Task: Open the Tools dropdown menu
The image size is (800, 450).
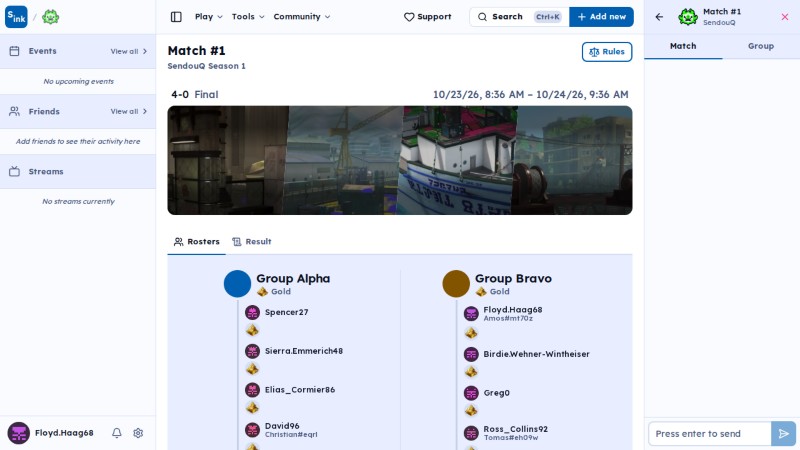Action: pos(248,17)
